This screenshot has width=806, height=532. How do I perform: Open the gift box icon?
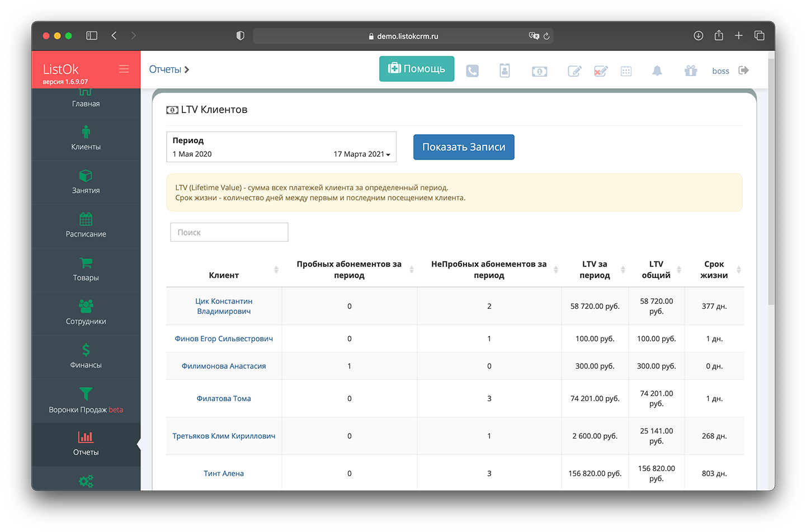click(x=691, y=71)
